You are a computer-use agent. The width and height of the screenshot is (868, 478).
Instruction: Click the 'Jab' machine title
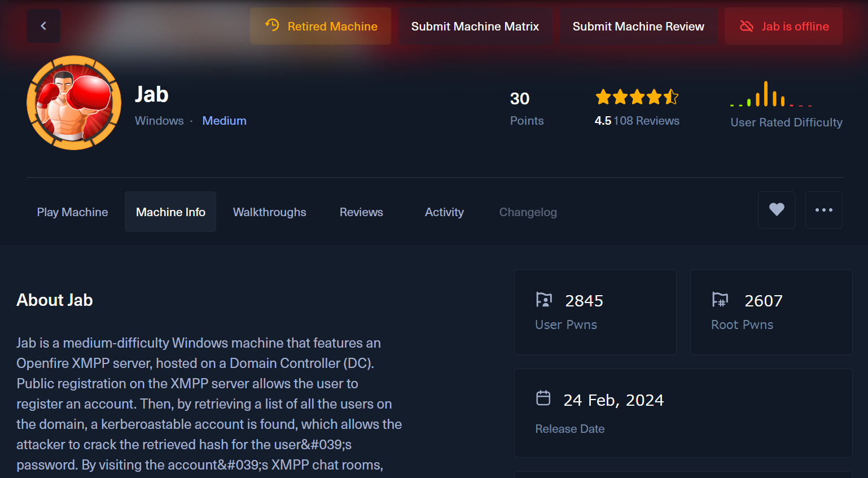coord(152,94)
